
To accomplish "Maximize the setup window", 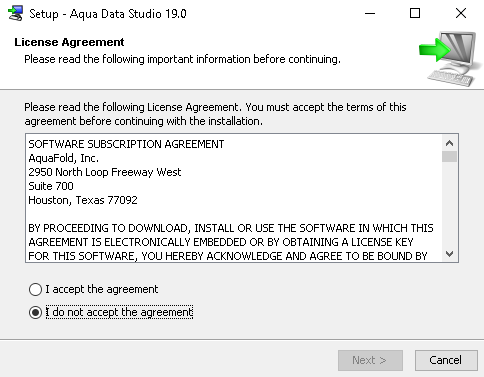I will [415, 13].
